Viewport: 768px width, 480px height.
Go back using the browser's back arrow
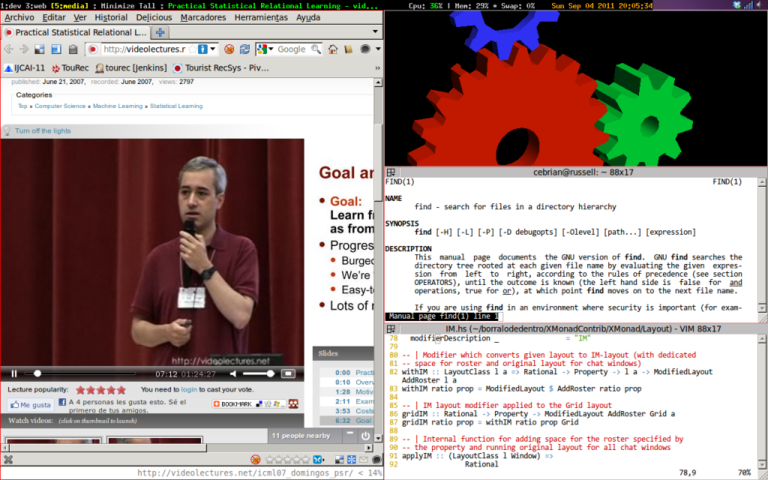[9, 49]
